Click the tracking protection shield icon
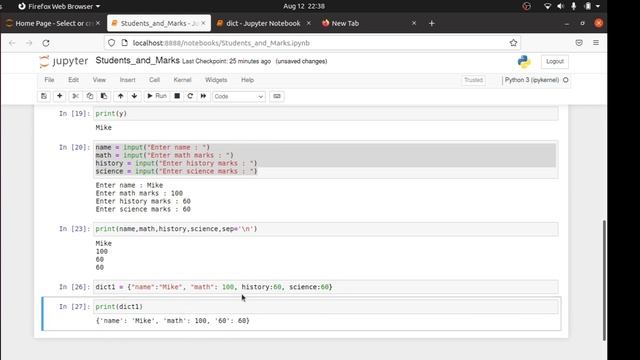 pyautogui.click(x=111, y=43)
